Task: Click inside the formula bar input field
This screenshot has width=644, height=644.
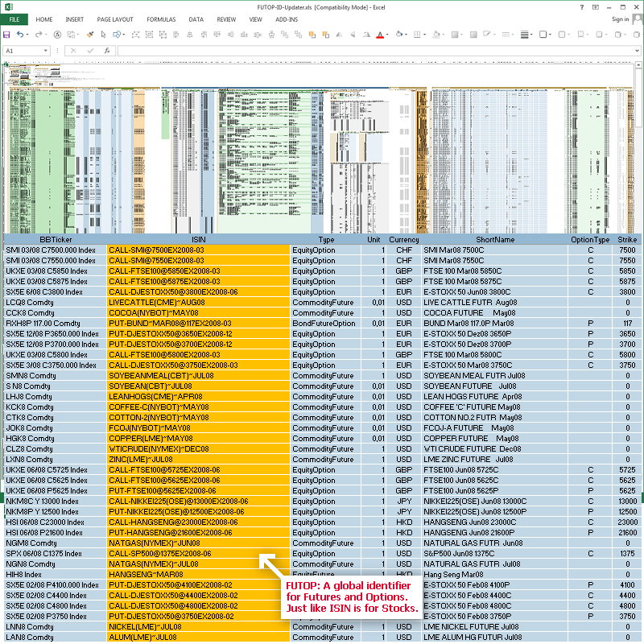Action: 322,50
